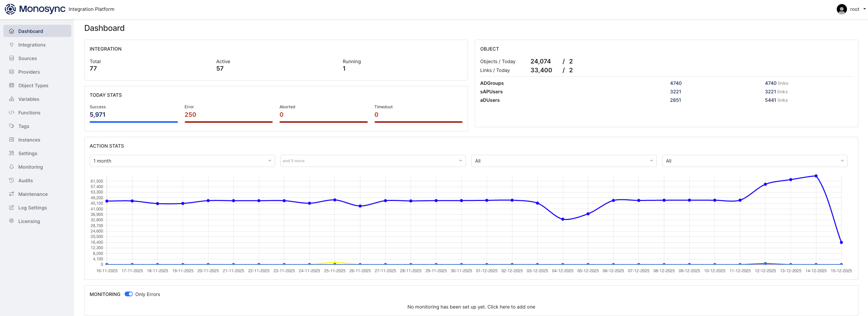
Task: Open the Variables section
Action: (29, 99)
